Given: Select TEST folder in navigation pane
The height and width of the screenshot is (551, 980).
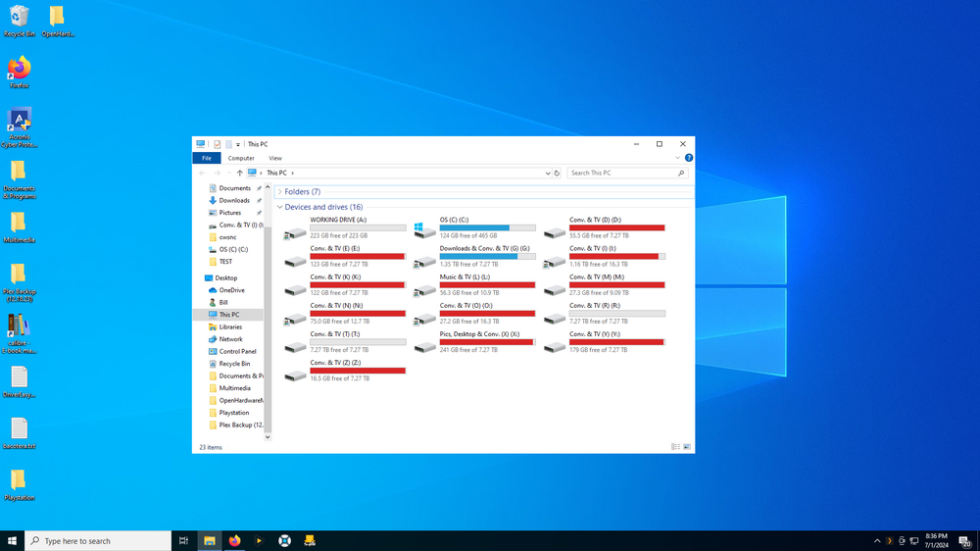Looking at the screenshot, I should (225, 262).
